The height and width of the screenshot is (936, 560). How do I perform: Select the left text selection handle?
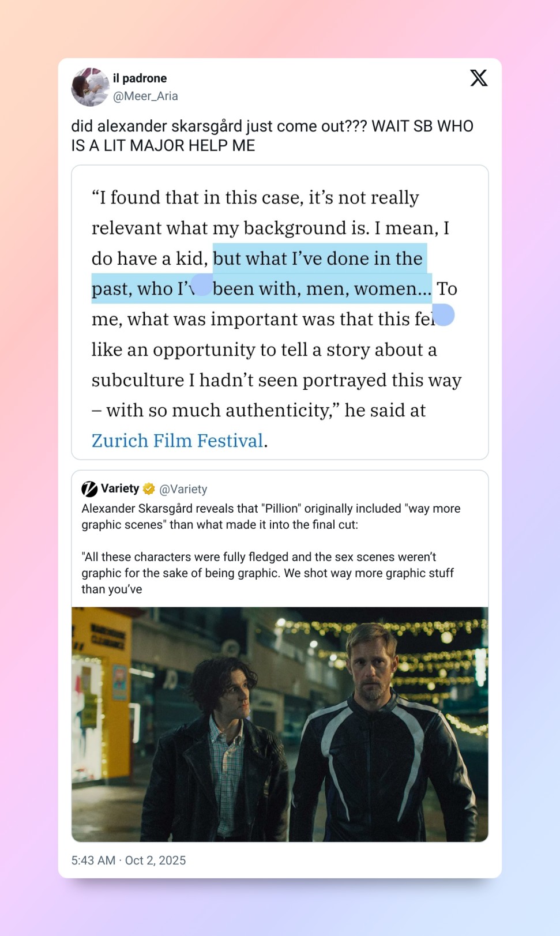201,285
